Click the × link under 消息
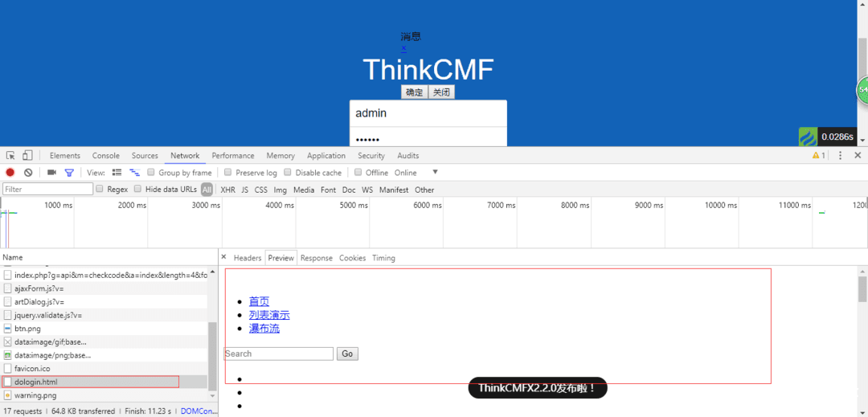Screen dimensions: 868x417 coord(403,48)
